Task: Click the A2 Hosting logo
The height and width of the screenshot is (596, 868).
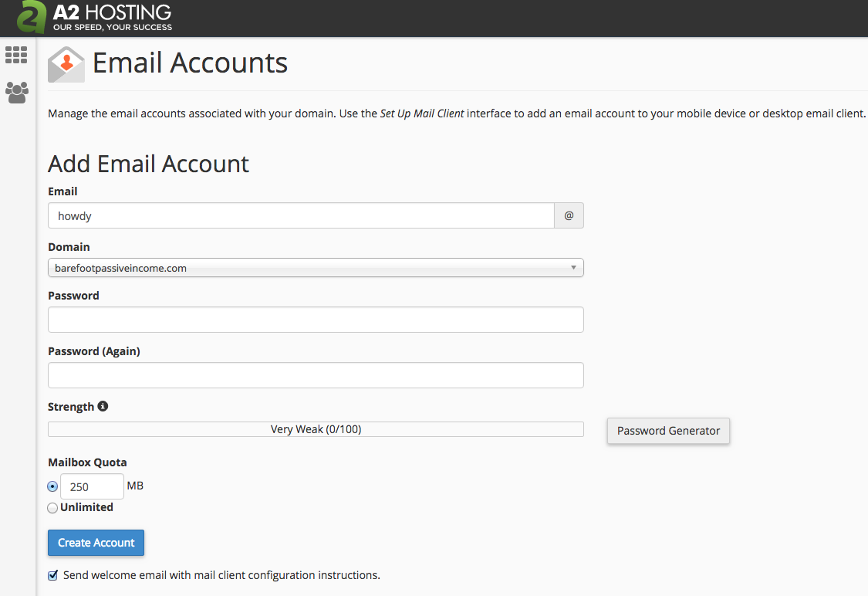Action: [94, 18]
